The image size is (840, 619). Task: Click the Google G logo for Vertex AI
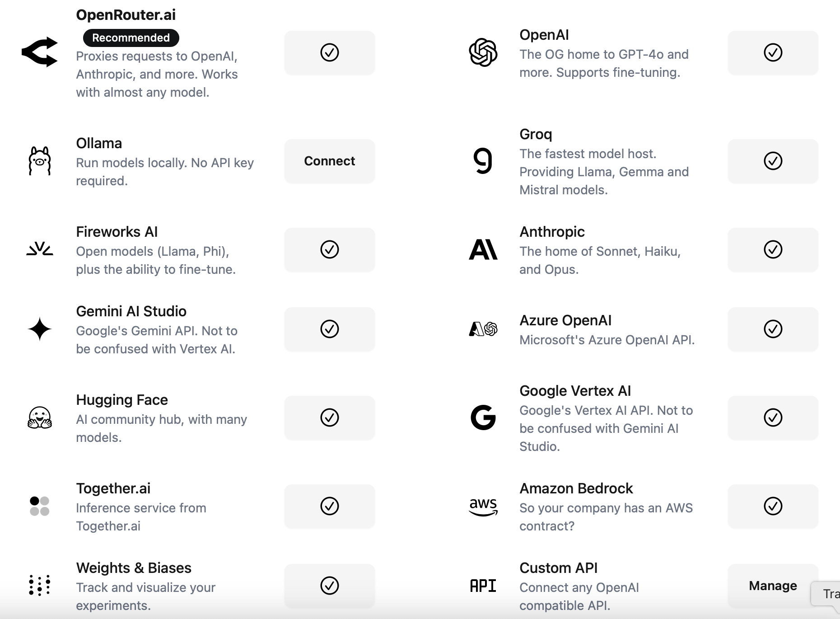click(483, 417)
